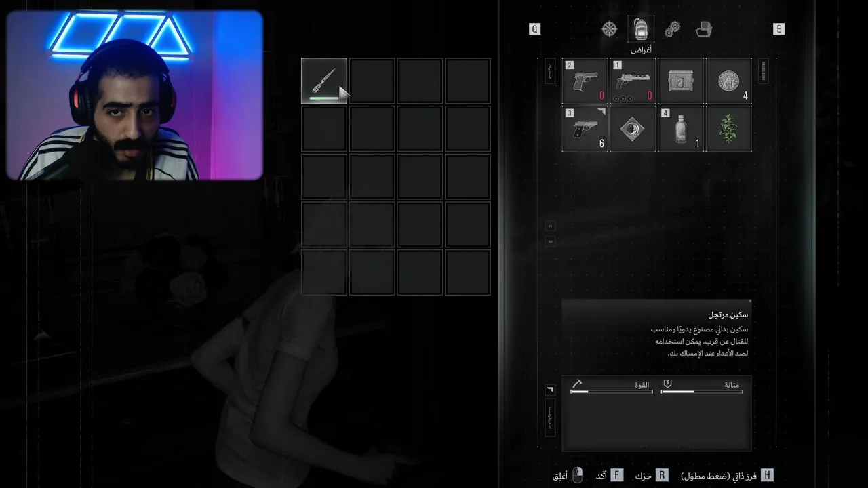Toggle the corner arrow beside the stats panel
This screenshot has width=868, height=488.
tap(550, 390)
